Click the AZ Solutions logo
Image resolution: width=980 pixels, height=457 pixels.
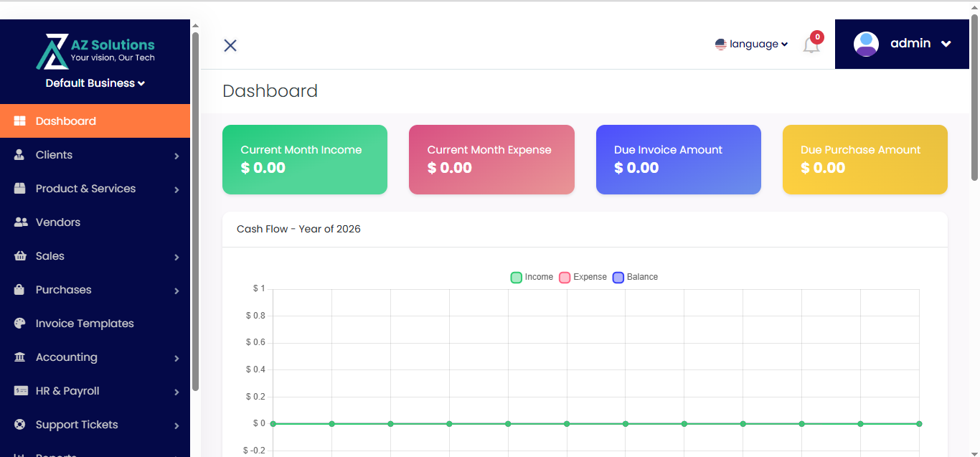point(95,51)
